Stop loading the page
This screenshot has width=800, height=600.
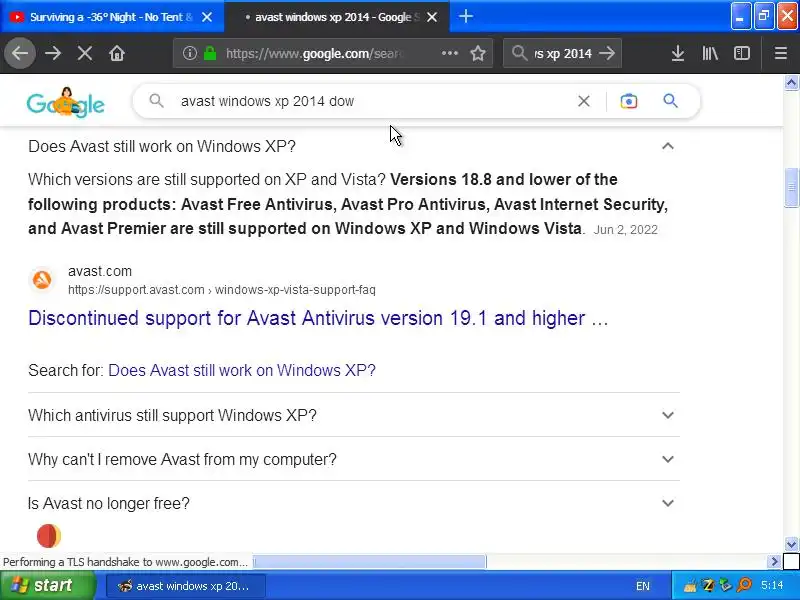point(85,53)
